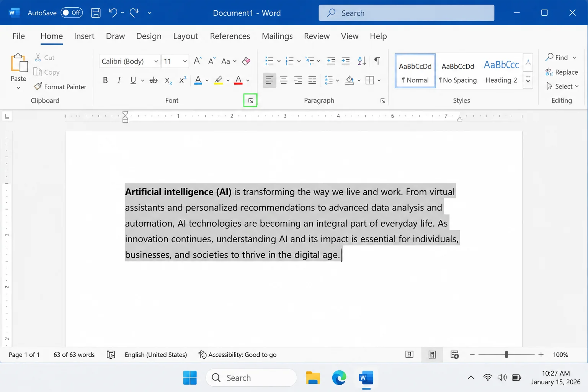The width and height of the screenshot is (588, 392).
Task: Switch to the Review tab
Action: pyautogui.click(x=317, y=36)
